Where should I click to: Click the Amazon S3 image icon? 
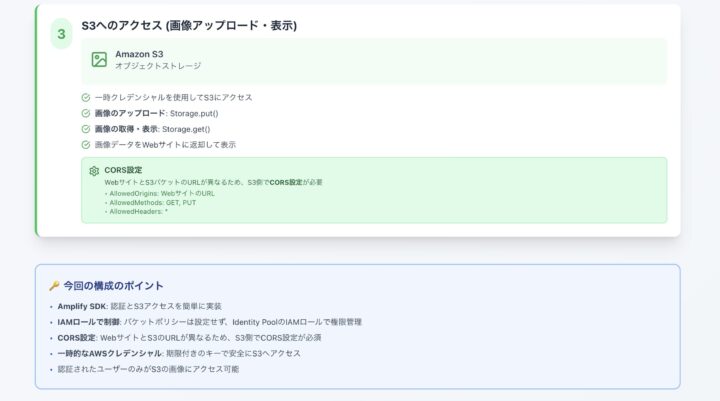tap(99, 59)
